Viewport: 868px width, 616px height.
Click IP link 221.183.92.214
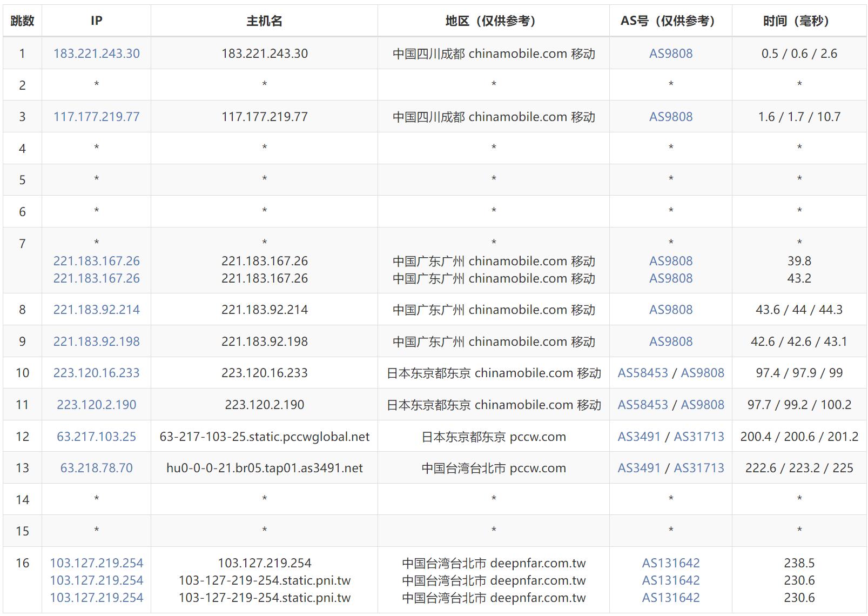pos(96,310)
